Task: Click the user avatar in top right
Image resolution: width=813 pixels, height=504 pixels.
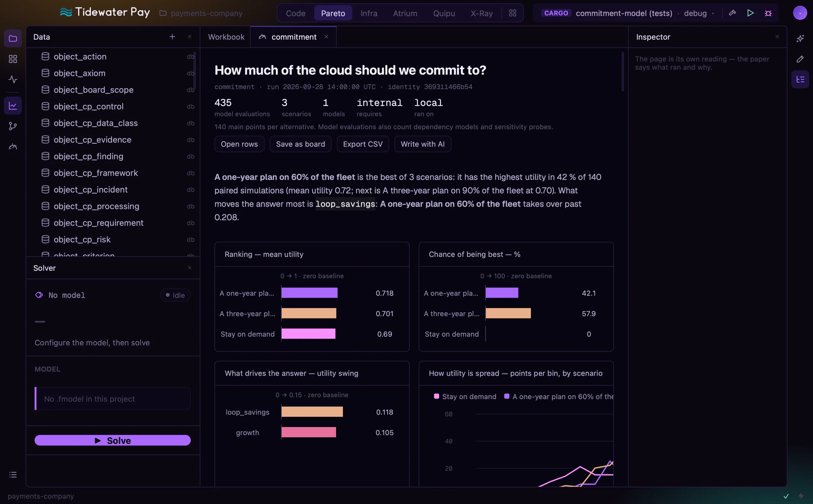Action: tap(800, 13)
